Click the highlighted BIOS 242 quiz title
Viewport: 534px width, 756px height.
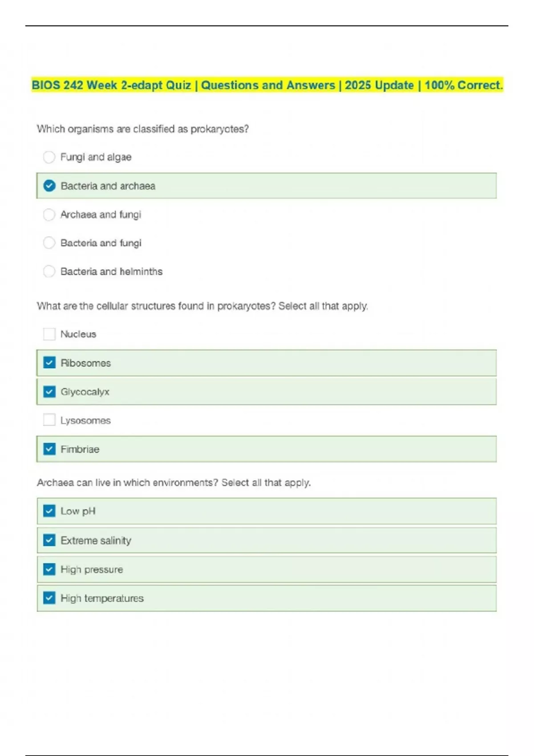click(267, 85)
